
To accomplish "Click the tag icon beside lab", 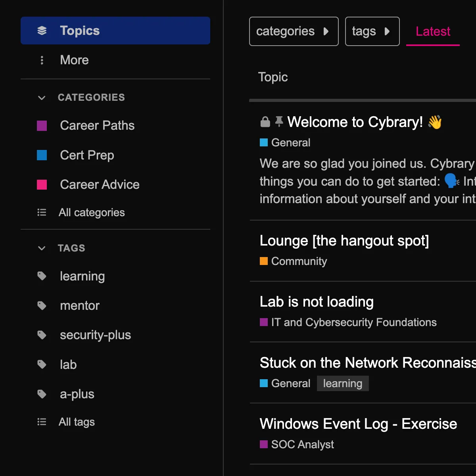I will pyautogui.click(x=42, y=365).
